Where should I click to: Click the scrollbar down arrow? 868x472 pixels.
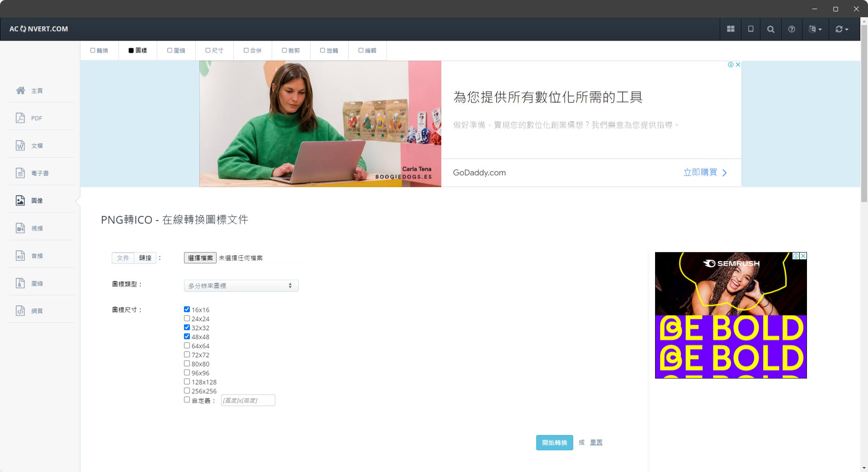pos(864,468)
